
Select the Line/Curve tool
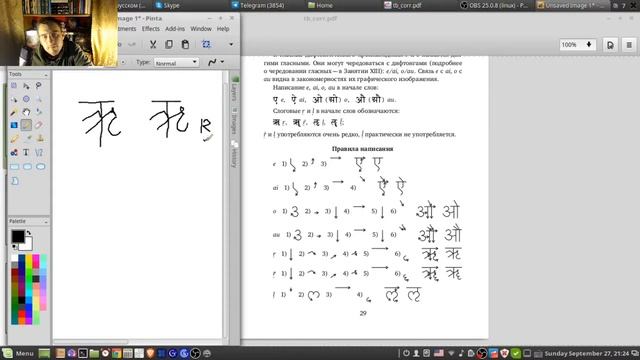39,153
